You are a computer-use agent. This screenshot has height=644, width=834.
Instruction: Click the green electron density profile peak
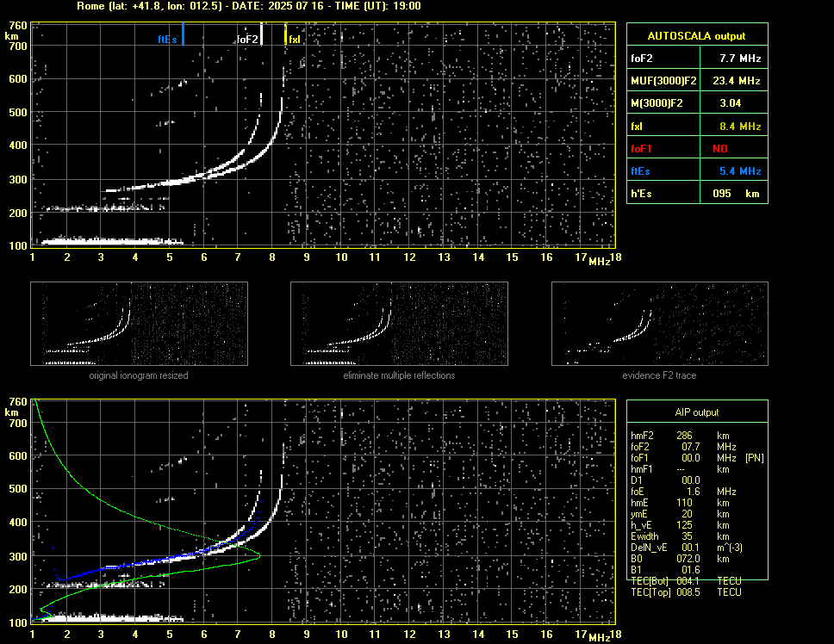258,556
